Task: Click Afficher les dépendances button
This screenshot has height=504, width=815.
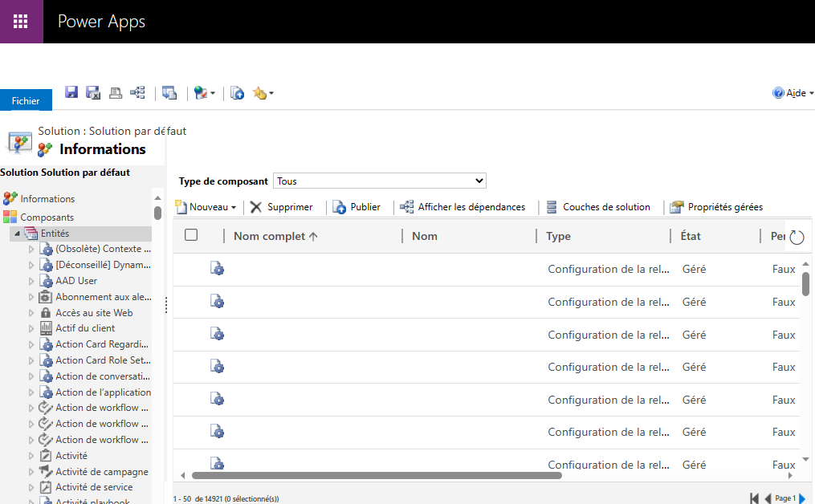Action: pyautogui.click(x=463, y=207)
